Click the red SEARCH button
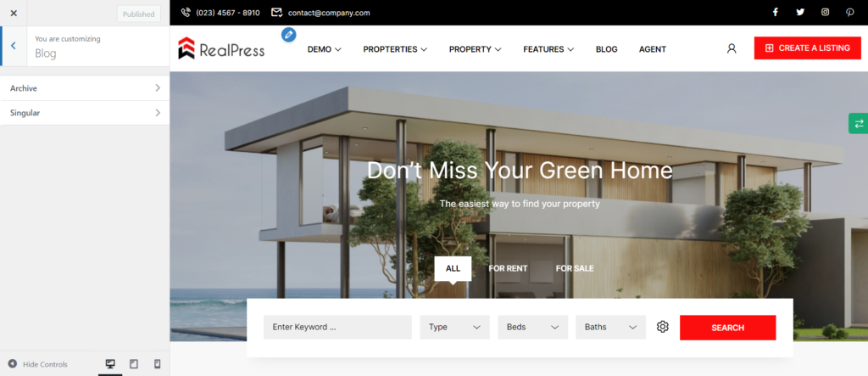868x376 pixels. point(728,328)
